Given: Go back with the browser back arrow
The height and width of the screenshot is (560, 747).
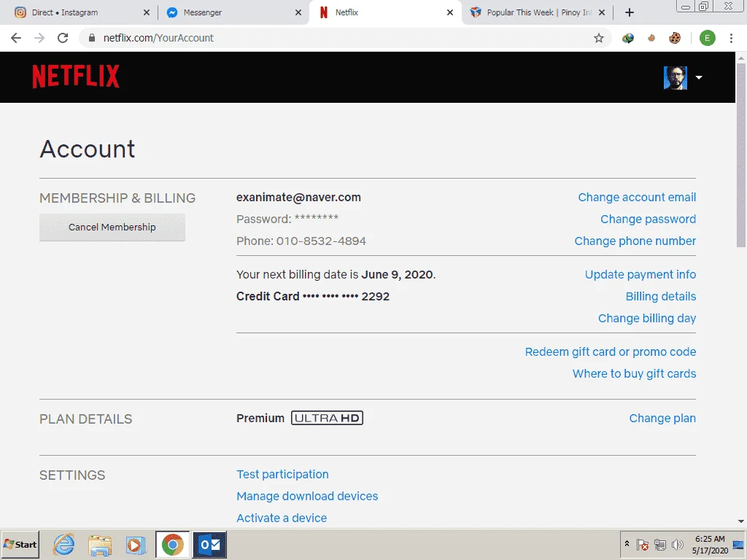Looking at the screenshot, I should 16,38.
